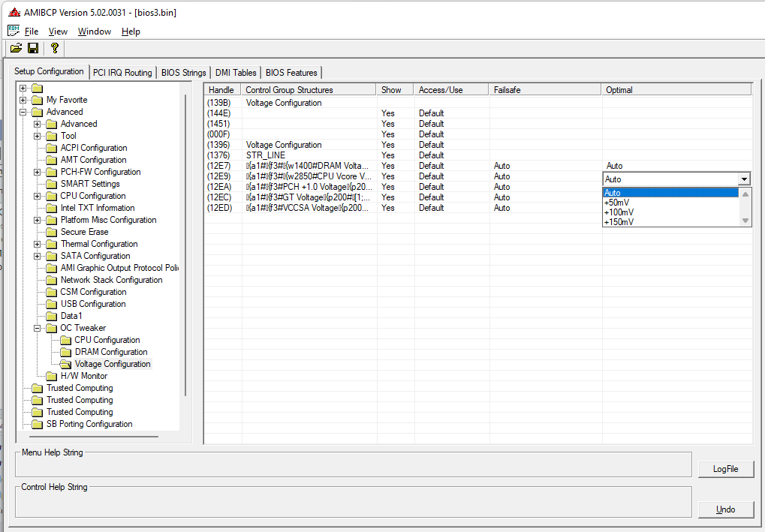Switch to the BIOS Features tab
The width and height of the screenshot is (765, 532).
coord(291,73)
